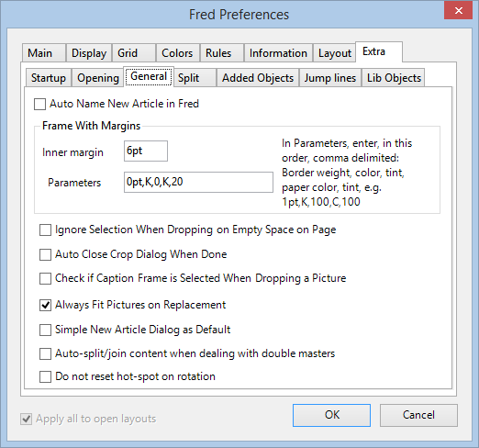Enable Auto Name New Article in Fred
This screenshot has width=479, height=448.
pyautogui.click(x=40, y=104)
